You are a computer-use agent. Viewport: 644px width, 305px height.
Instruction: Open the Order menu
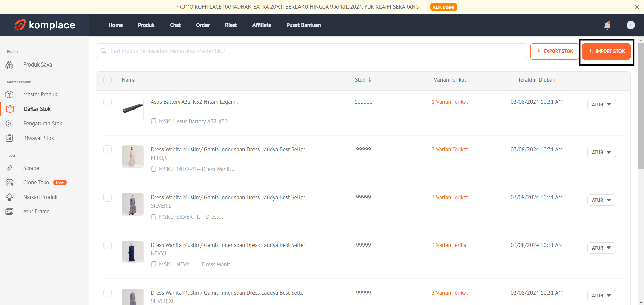point(203,25)
